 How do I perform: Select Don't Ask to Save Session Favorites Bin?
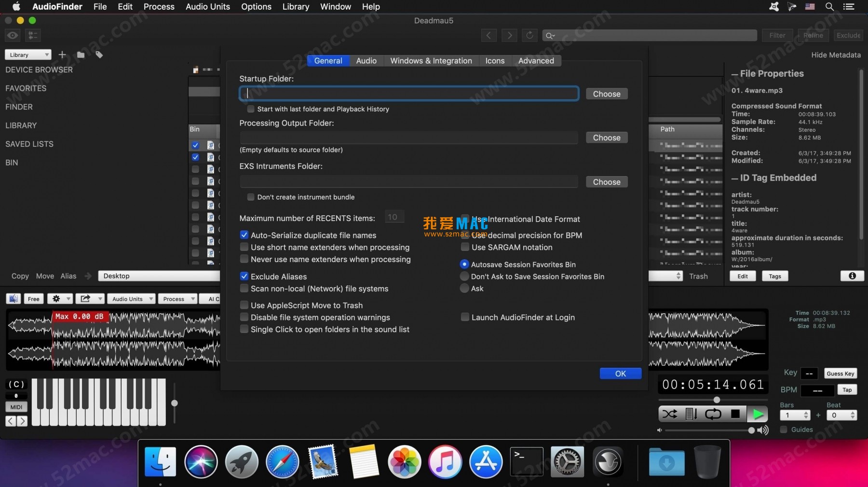[464, 277]
